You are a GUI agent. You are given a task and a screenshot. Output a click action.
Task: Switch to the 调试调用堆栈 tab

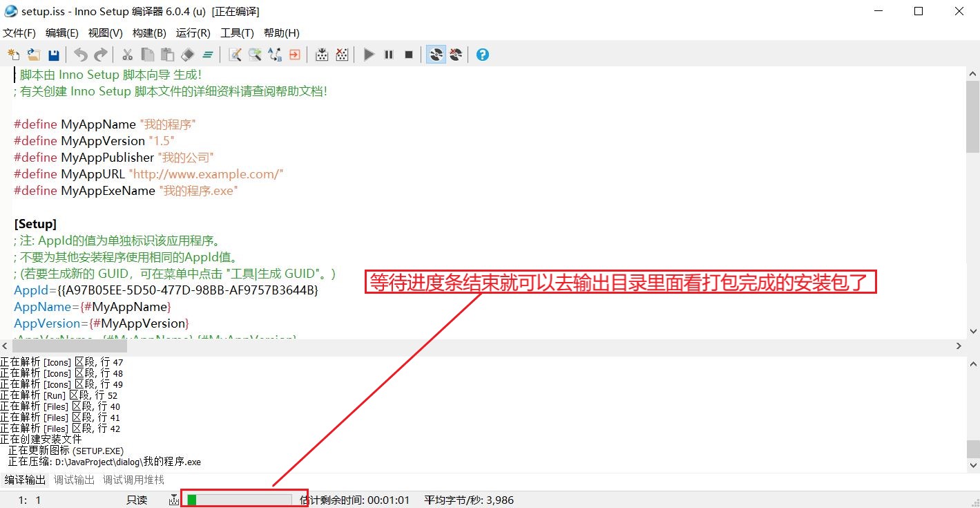133,480
